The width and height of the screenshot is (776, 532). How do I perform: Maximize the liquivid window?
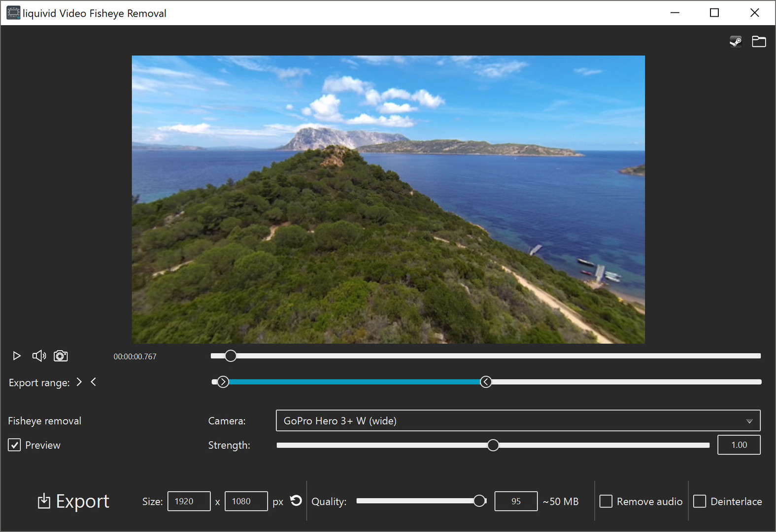pos(714,13)
